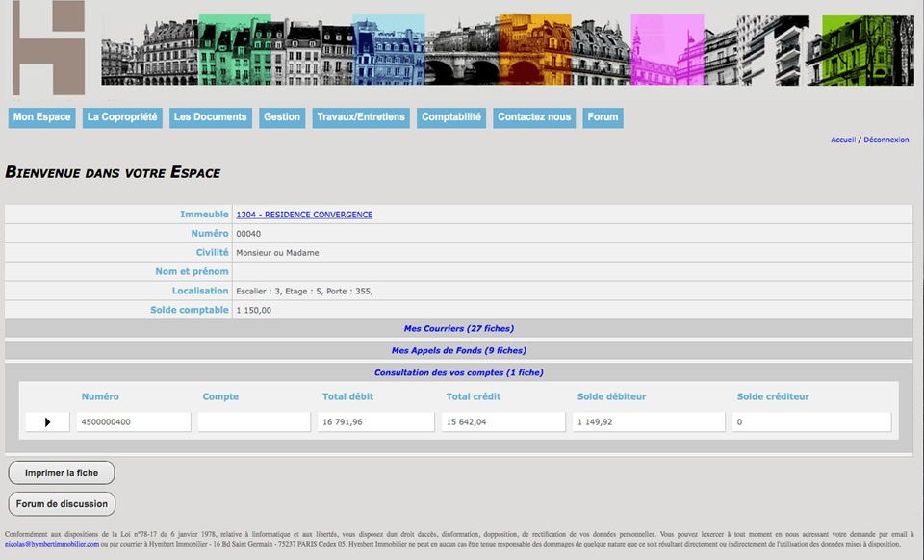Viewport: 924px width, 560px height.
Task: Click the Numéro field 4500000400
Action: pyautogui.click(x=134, y=421)
